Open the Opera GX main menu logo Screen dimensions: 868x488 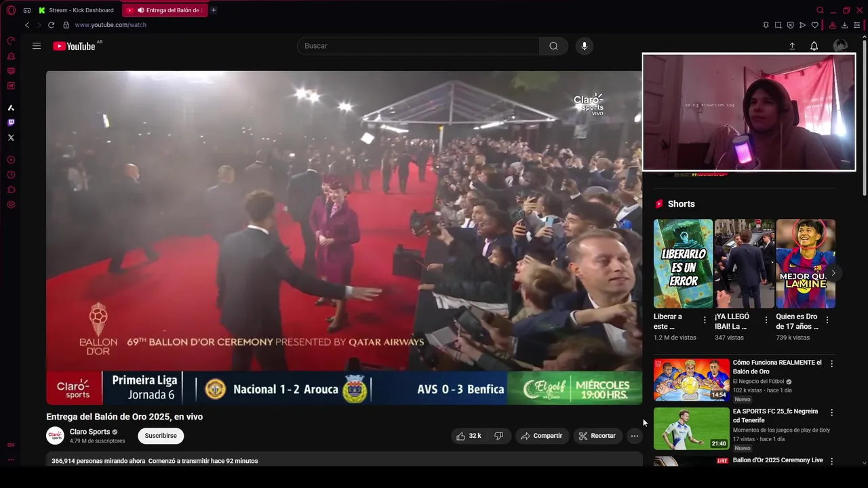point(11,10)
